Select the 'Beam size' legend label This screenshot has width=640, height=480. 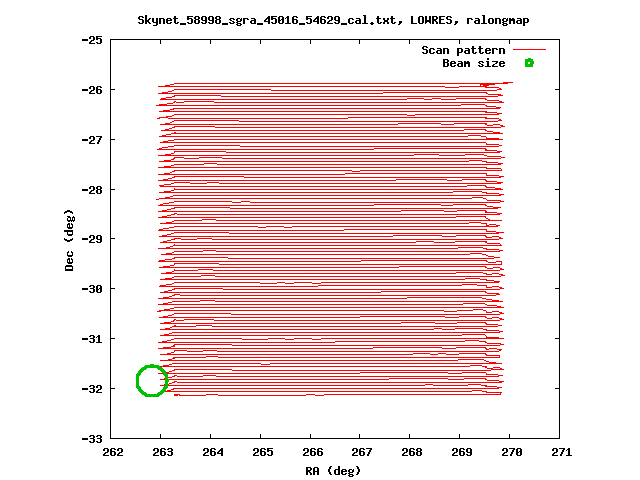pos(473,63)
